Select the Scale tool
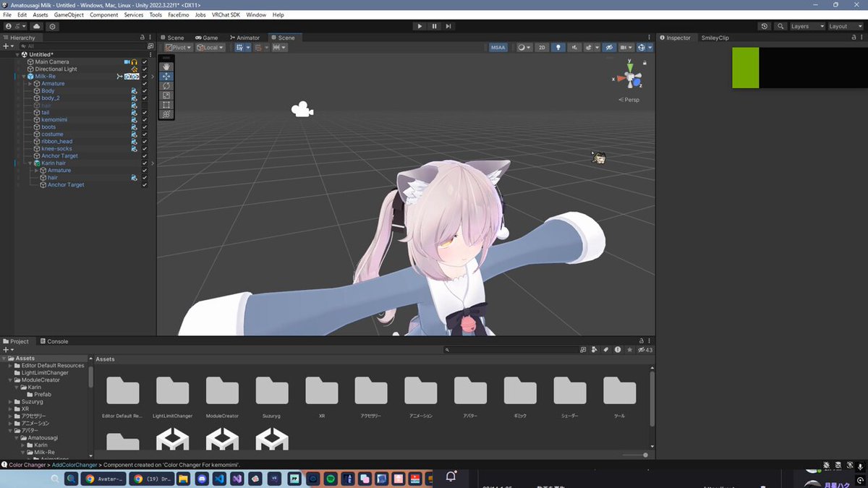 [166, 95]
